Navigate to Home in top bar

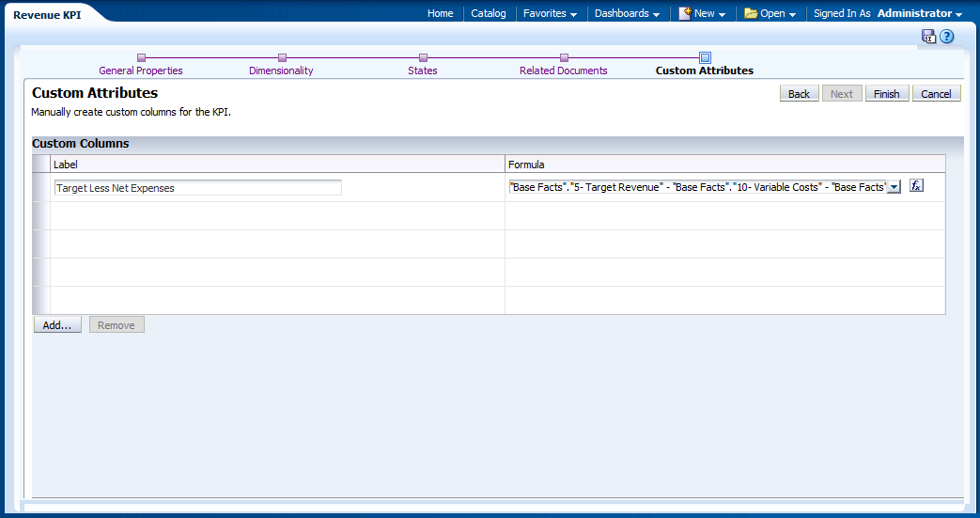point(440,13)
